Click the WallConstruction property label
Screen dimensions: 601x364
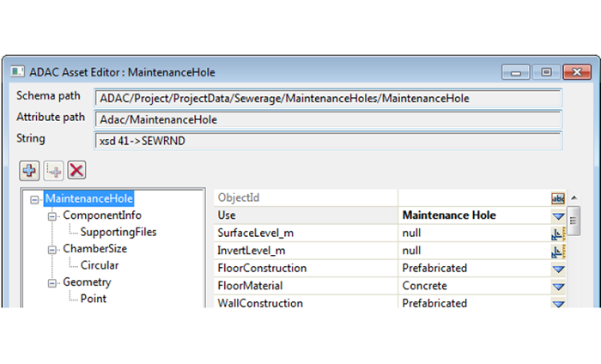[260, 303]
